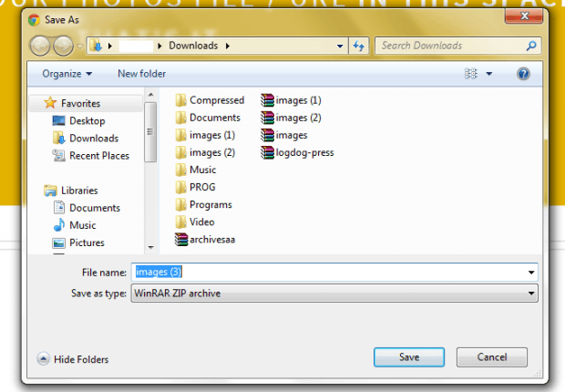The image size is (565, 392).
Task: Expand the arrow after Downloads in the address bar
Action: (x=228, y=46)
